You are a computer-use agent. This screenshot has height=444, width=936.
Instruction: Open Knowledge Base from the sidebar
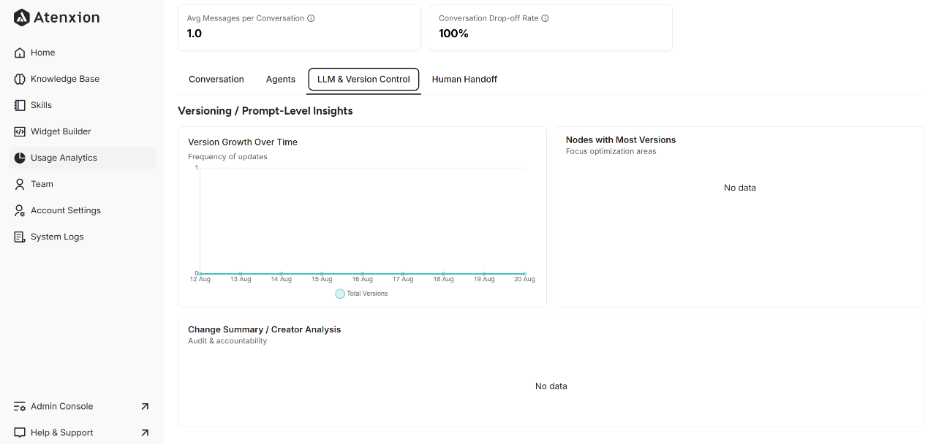pyautogui.click(x=84, y=79)
